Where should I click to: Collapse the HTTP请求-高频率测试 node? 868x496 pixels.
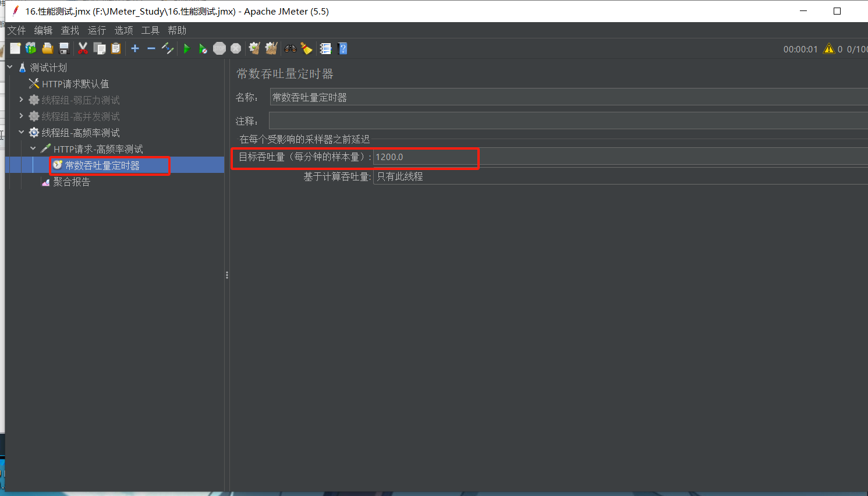tap(33, 148)
